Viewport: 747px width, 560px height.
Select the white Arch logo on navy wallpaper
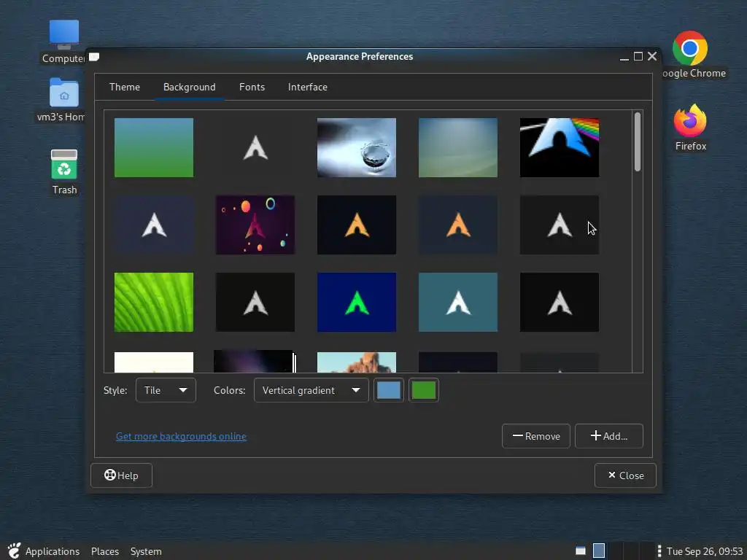(154, 225)
